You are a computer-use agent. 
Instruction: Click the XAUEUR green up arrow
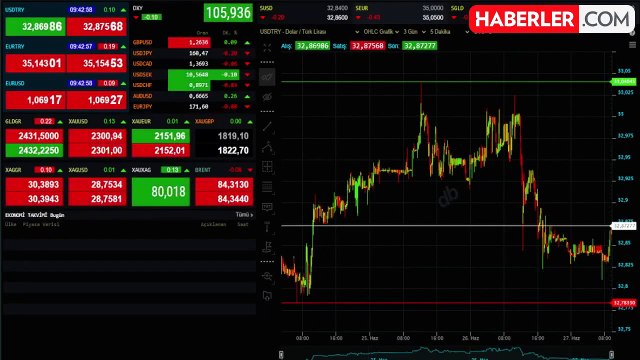pyautogui.click(x=187, y=122)
